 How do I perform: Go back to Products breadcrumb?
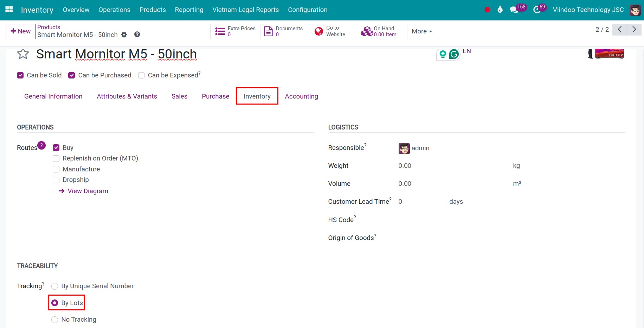pyautogui.click(x=49, y=27)
